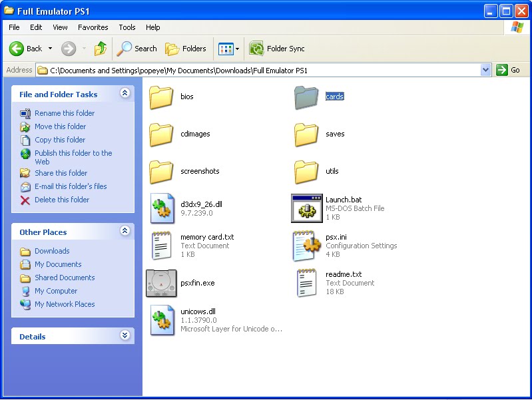Select the utils folder icon
Image resolution: width=532 pixels, height=400 pixels.
click(306, 172)
